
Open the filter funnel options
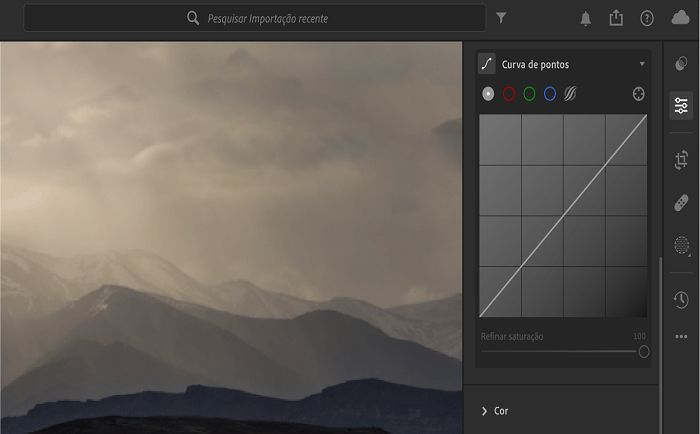coord(501,18)
